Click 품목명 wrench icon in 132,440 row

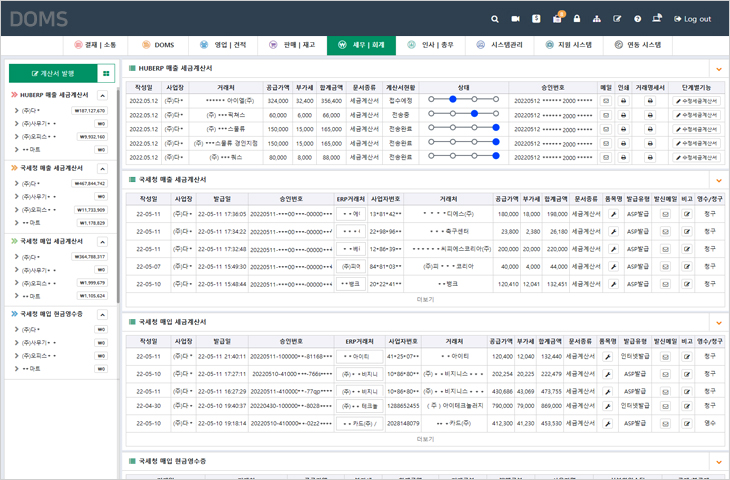[608, 357]
